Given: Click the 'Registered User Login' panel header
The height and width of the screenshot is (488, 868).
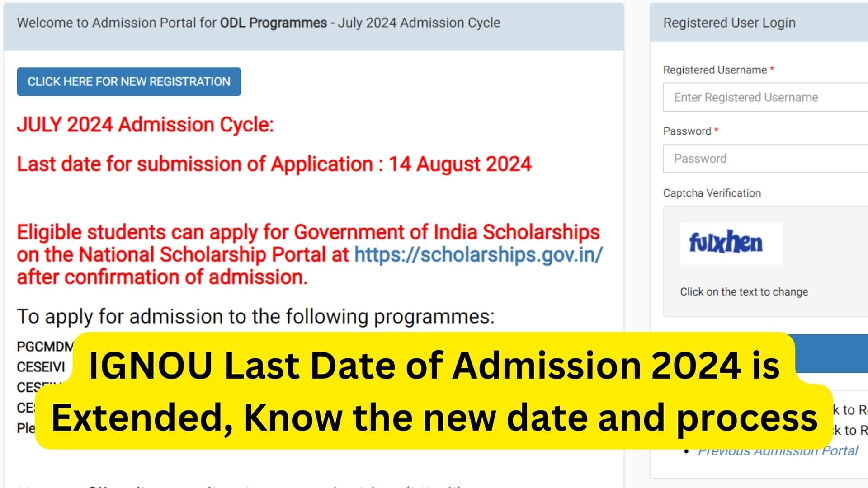Looking at the screenshot, I should click(x=729, y=23).
